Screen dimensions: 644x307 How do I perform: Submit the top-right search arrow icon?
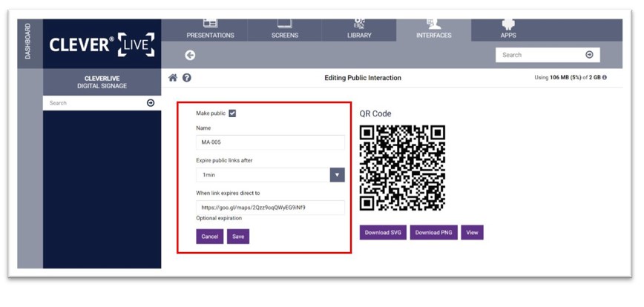(589, 55)
